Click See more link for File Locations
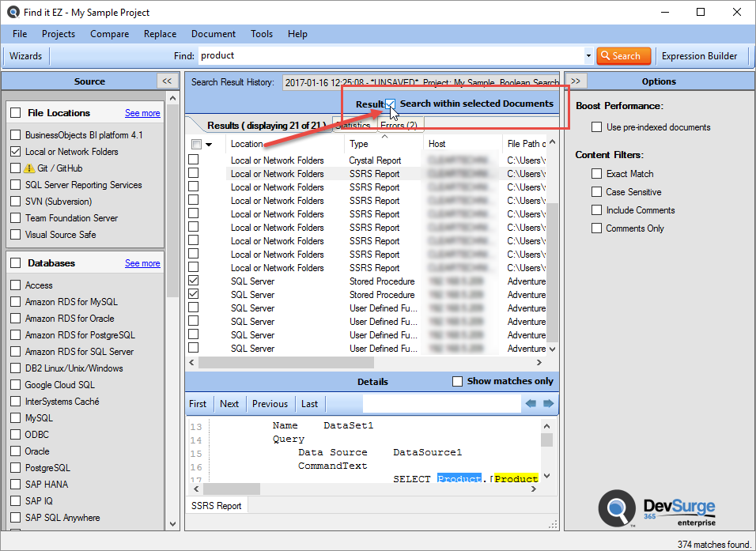Viewport: 756px width, 551px height. point(142,113)
